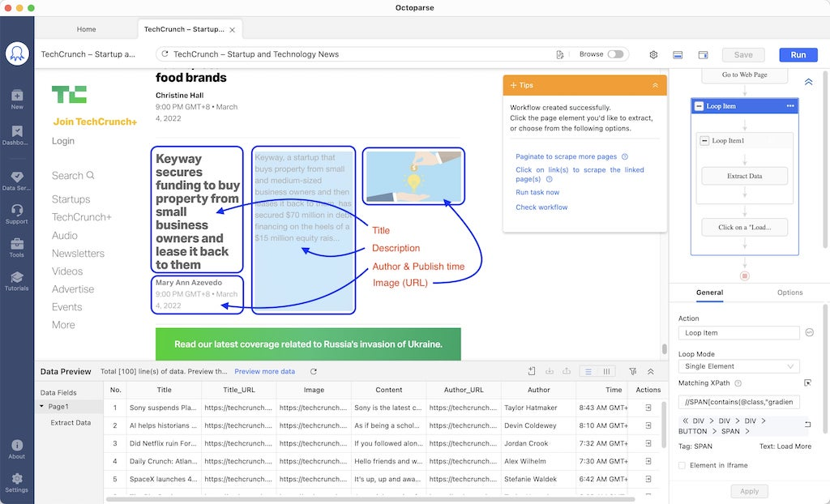Reload the page with the address bar refresh icon
Viewport: 830px width, 504px height.
coord(165,54)
